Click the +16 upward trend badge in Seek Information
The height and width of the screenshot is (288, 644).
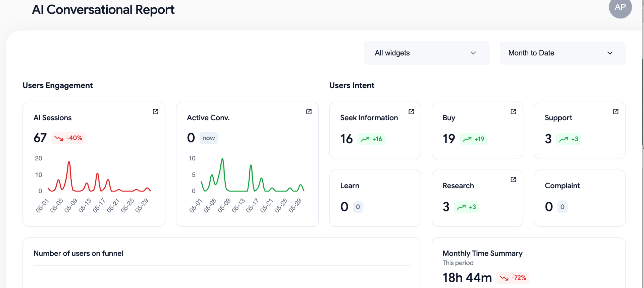click(371, 139)
